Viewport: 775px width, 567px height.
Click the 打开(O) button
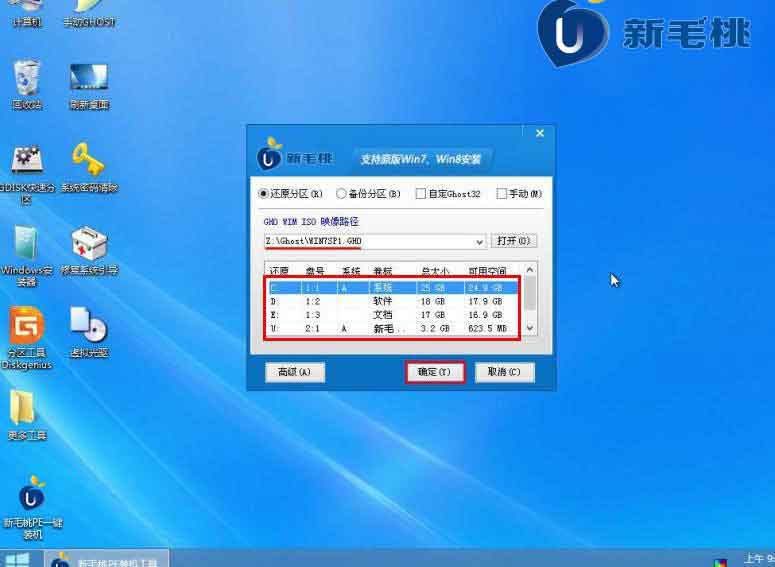514,241
